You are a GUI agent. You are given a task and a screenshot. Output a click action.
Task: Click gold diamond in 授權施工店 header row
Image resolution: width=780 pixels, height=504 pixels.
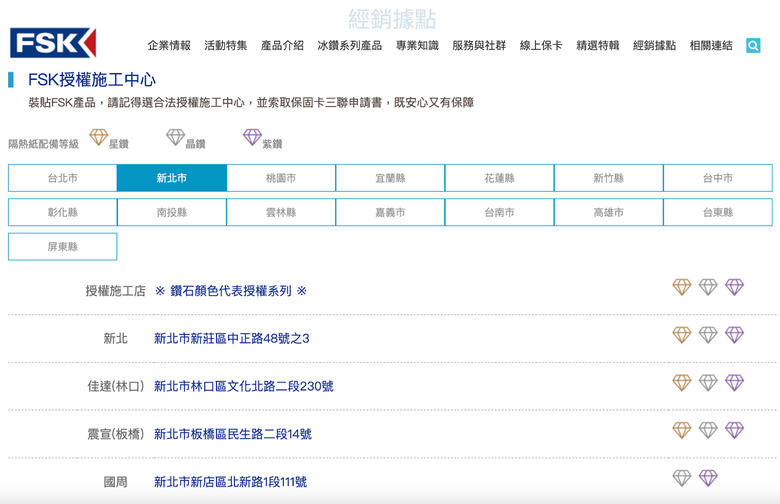[682, 287]
